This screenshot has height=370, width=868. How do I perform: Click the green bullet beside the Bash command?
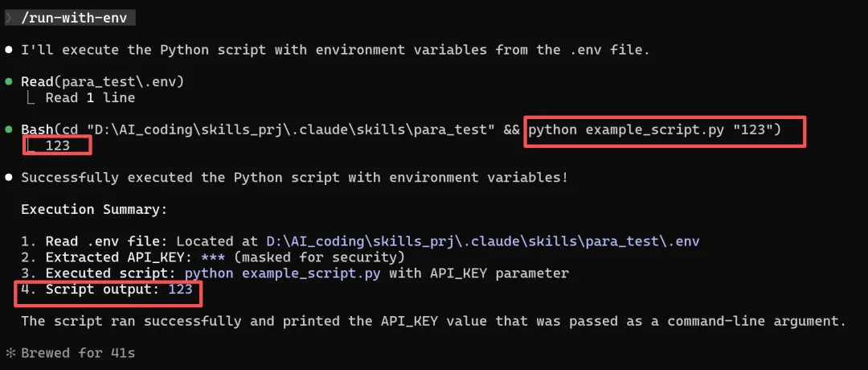pyautogui.click(x=9, y=130)
